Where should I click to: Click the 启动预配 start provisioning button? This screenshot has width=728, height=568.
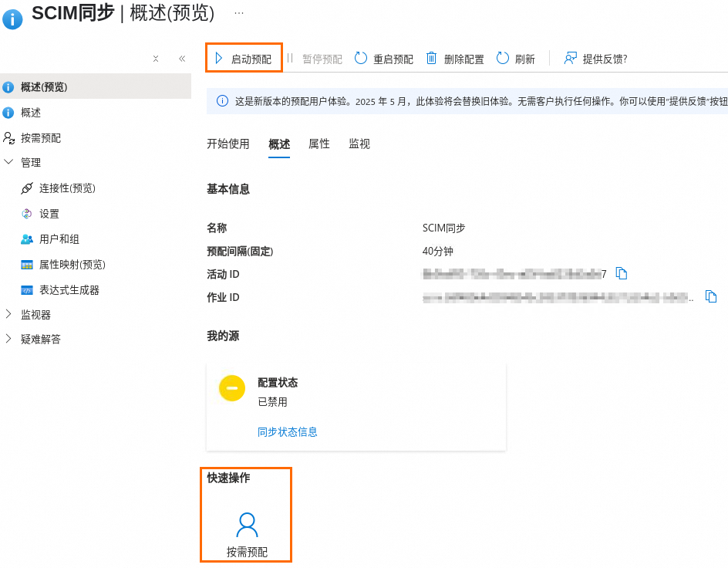[244, 59]
